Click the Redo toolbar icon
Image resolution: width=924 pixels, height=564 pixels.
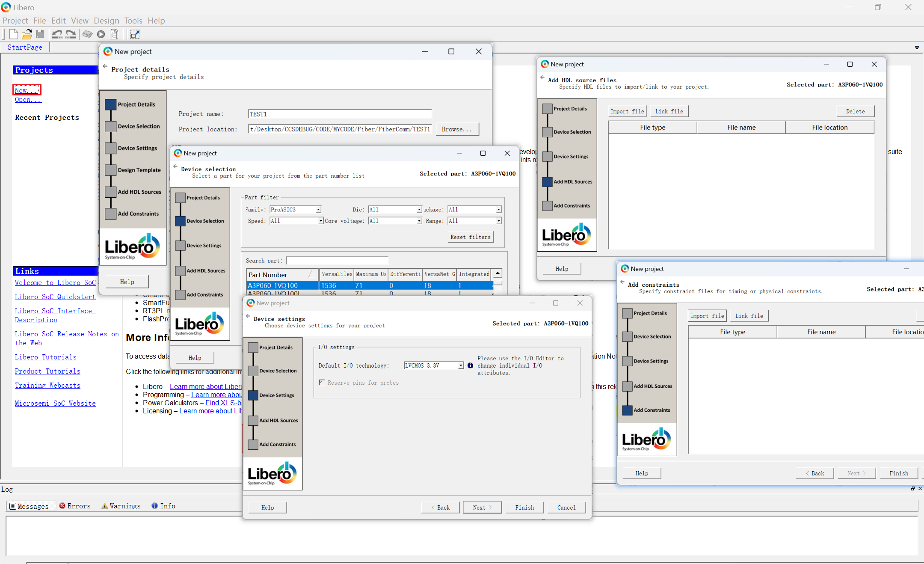71,34
